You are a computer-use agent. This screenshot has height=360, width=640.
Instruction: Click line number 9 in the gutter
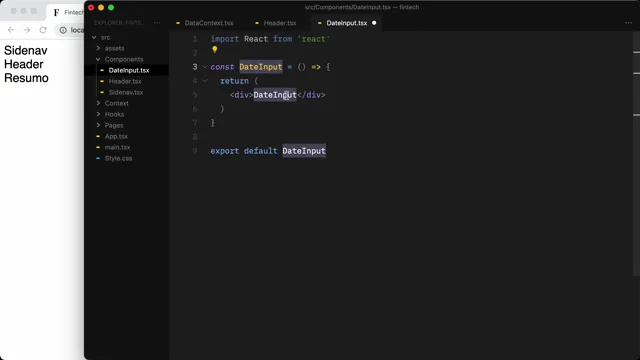coord(195,151)
